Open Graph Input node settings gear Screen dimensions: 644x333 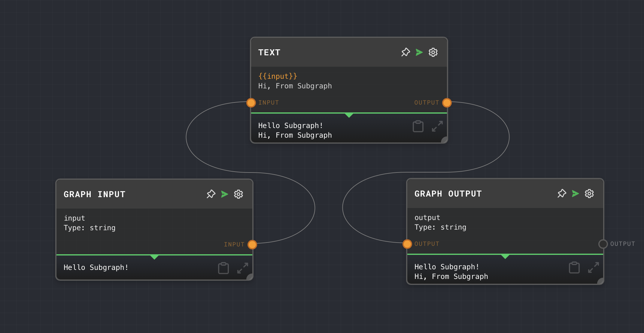238,194
